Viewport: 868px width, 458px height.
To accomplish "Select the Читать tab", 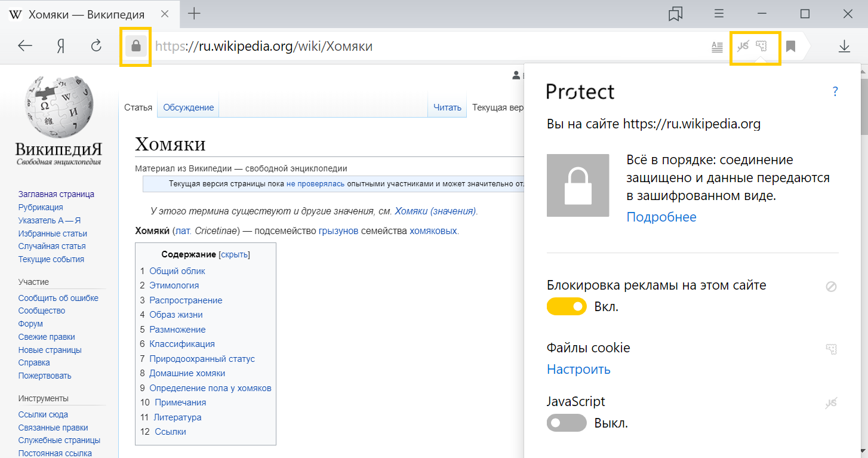I will click(447, 107).
